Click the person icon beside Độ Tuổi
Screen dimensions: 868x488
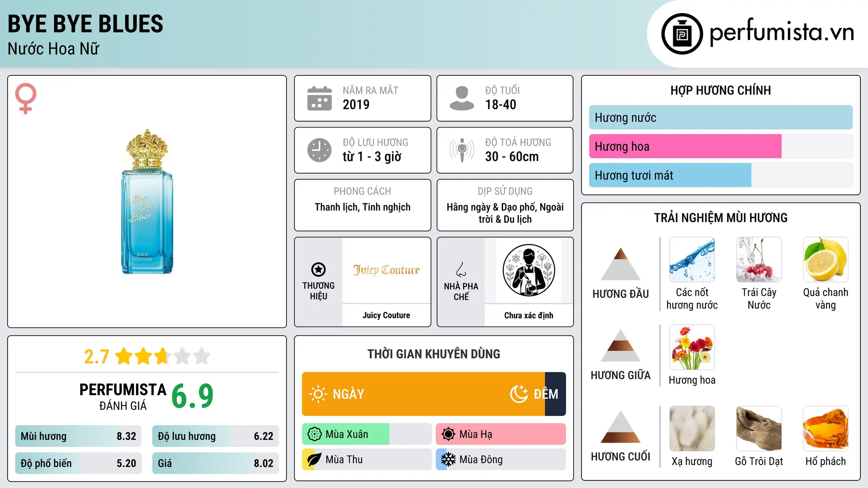pos(462,98)
